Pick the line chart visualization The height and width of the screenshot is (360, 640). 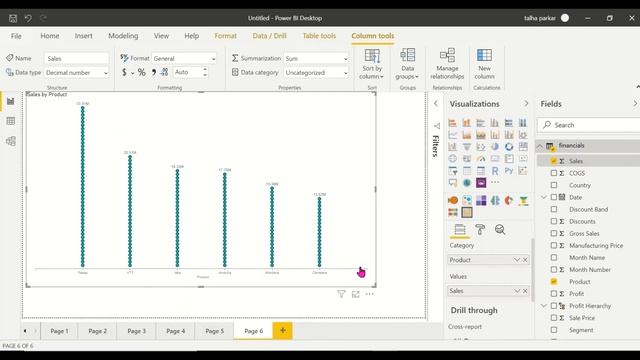(453, 135)
